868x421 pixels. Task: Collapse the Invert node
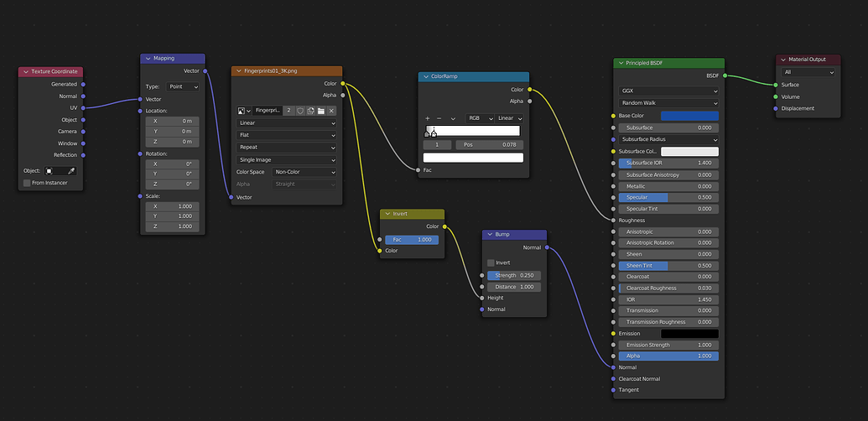387,214
